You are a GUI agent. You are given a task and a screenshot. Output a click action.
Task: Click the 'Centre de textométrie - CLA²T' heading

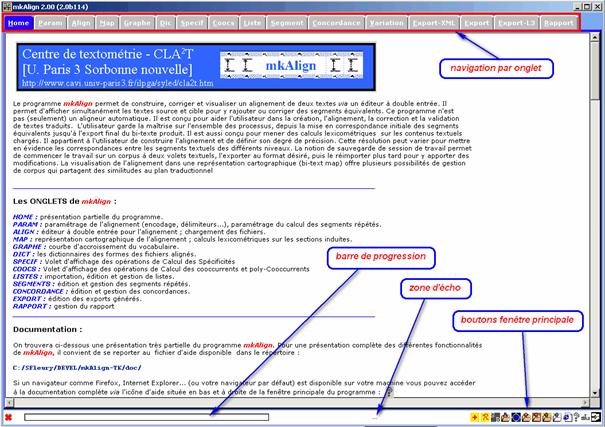(x=108, y=54)
